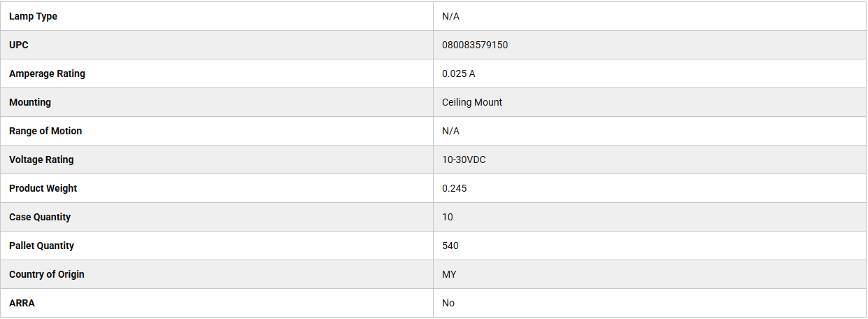Click the Range of Motion label
This screenshot has width=868, height=319.
45,131
